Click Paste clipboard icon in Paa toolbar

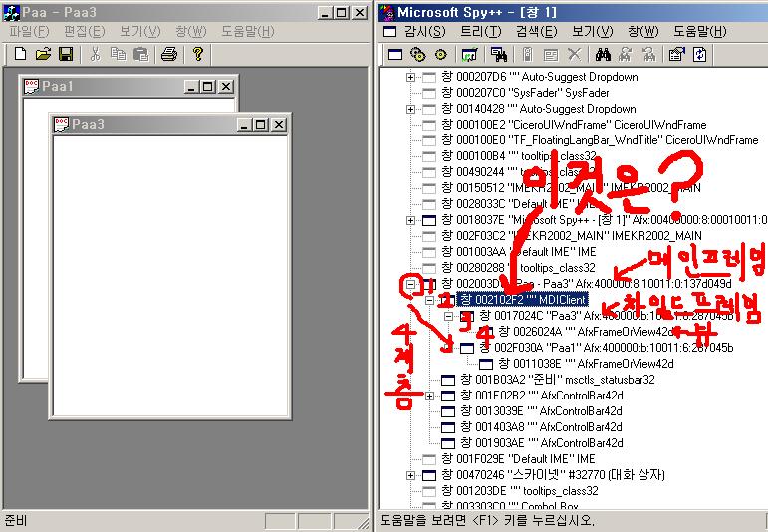point(141,54)
